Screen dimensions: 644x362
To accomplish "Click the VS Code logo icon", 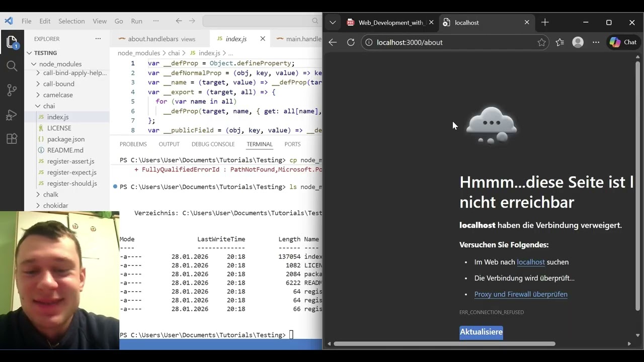I will pos(8,21).
